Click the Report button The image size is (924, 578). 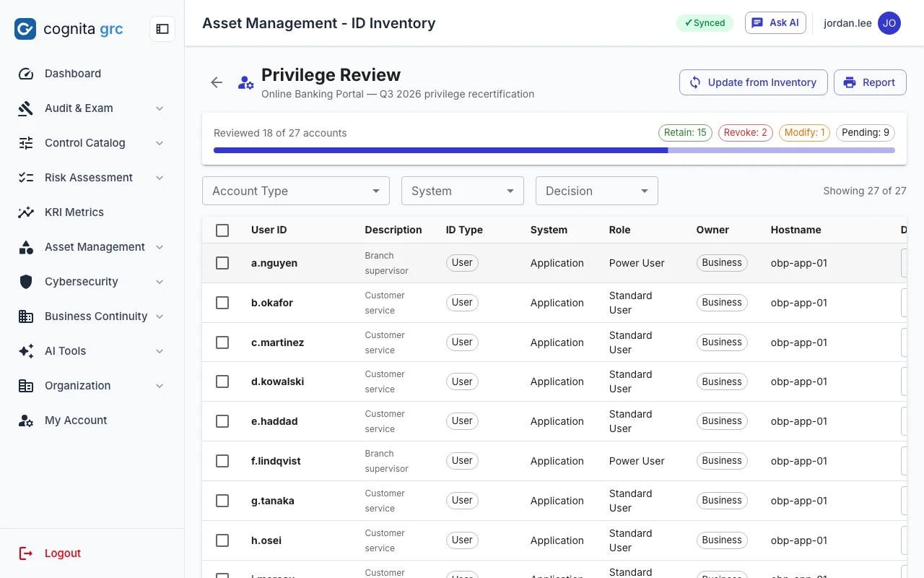tap(870, 82)
